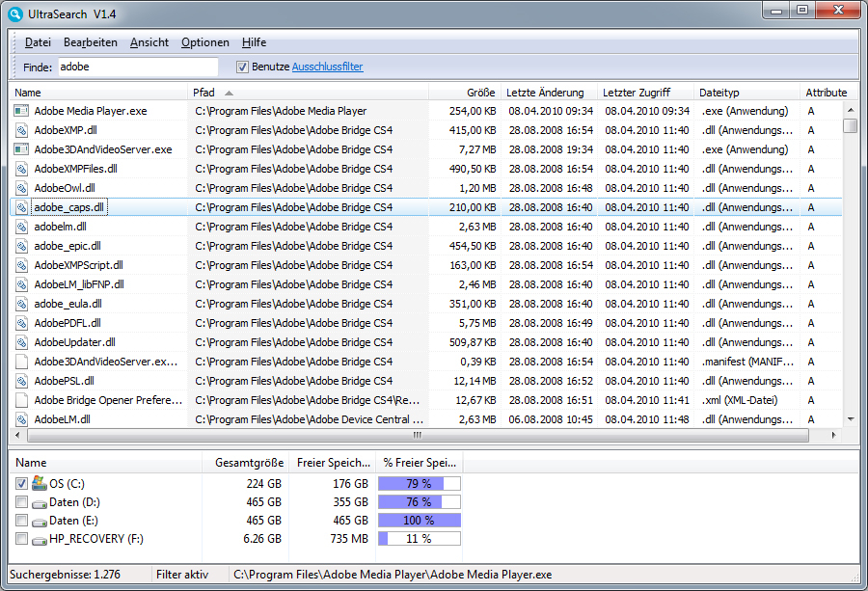
Task: Click the icon of the 7,27 MB Adobe3DAndVideoServer.exe file
Action: coord(21,149)
